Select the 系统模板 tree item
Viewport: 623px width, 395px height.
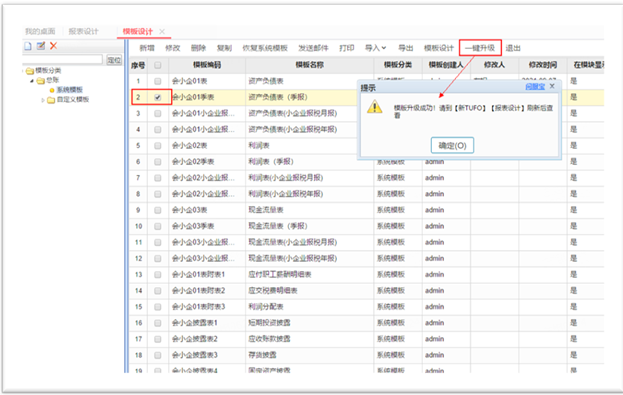[70, 90]
